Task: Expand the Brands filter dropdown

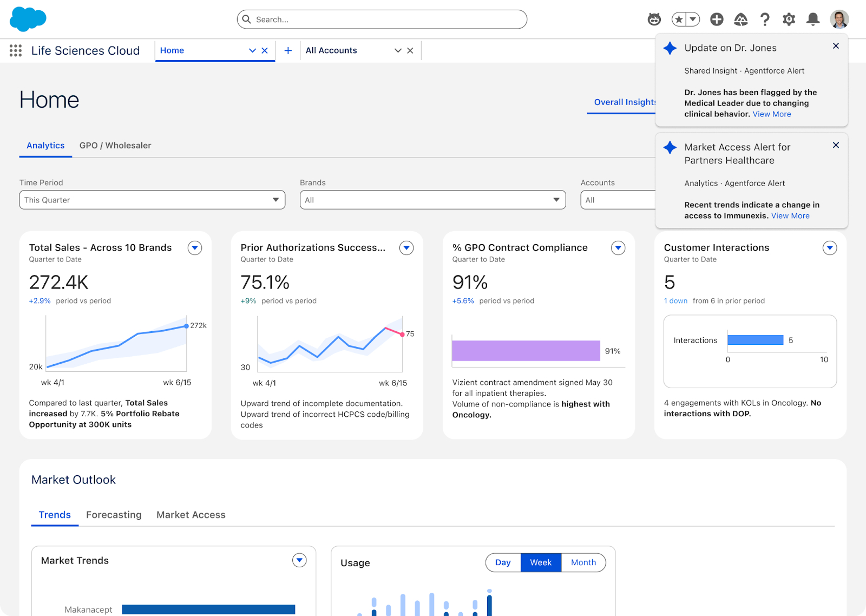Action: (432, 200)
